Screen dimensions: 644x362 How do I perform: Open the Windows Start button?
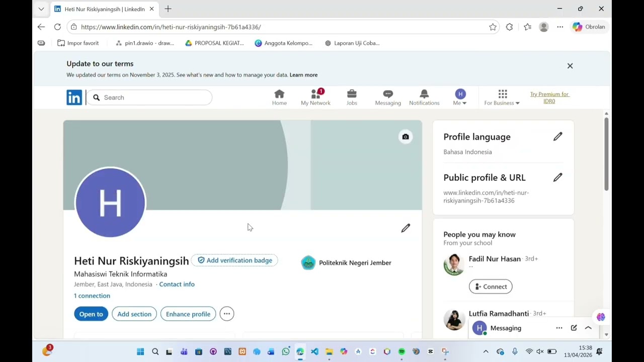coord(140,351)
